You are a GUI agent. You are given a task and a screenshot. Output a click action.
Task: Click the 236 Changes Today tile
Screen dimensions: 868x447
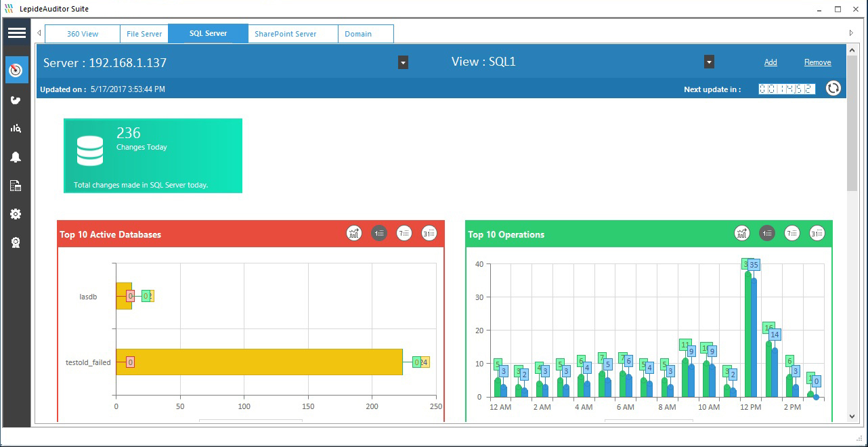tap(153, 156)
